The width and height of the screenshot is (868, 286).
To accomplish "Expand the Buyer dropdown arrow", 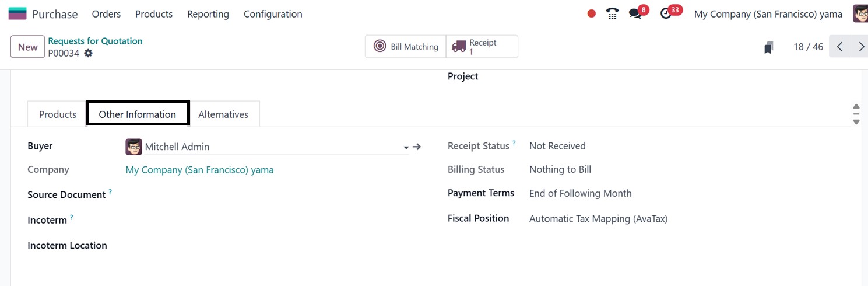I will [406, 148].
